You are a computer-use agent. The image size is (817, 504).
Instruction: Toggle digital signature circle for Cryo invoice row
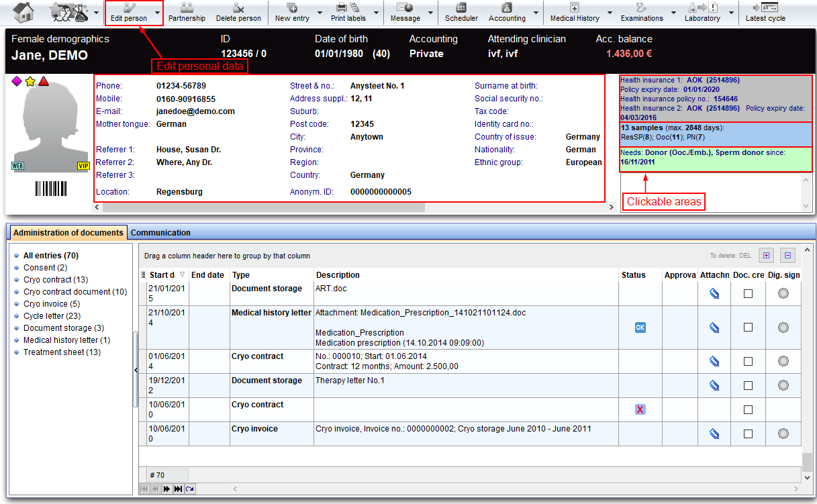[x=783, y=434]
